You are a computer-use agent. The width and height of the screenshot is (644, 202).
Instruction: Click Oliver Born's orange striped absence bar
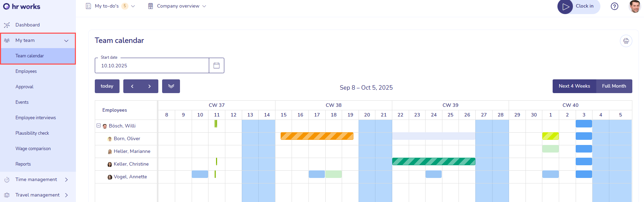pos(317,136)
